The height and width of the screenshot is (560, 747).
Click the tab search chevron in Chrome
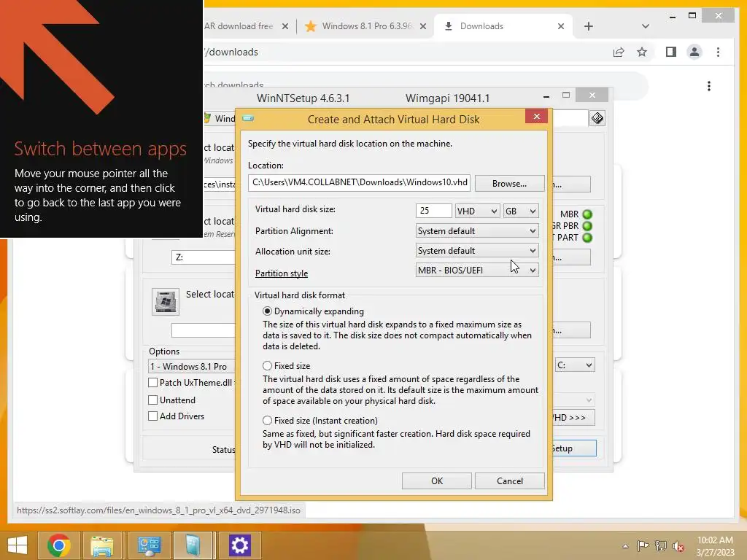(646, 26)
